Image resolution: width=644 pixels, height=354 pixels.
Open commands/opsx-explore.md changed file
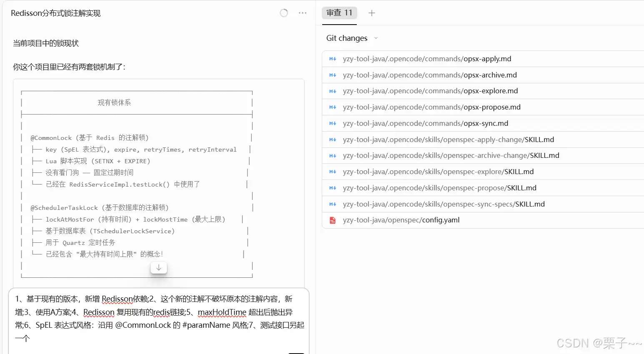click(483, 91)
